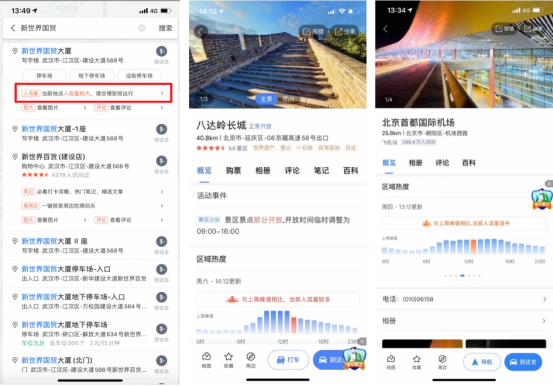Image resolution: width=553 pixels, height=386 pixels.
Task: Tap orange bar in airport 区域热度 chart
Action: tap(473, 247)
